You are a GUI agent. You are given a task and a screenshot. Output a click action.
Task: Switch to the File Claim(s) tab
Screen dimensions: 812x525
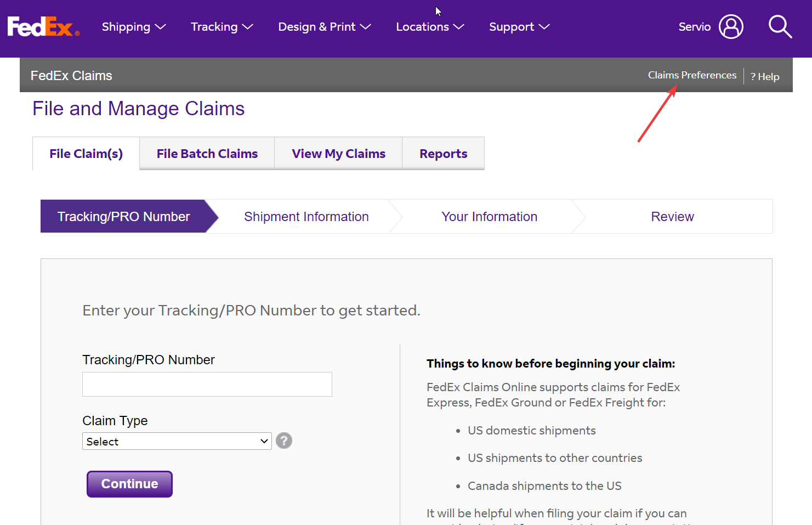click(86, 154)
